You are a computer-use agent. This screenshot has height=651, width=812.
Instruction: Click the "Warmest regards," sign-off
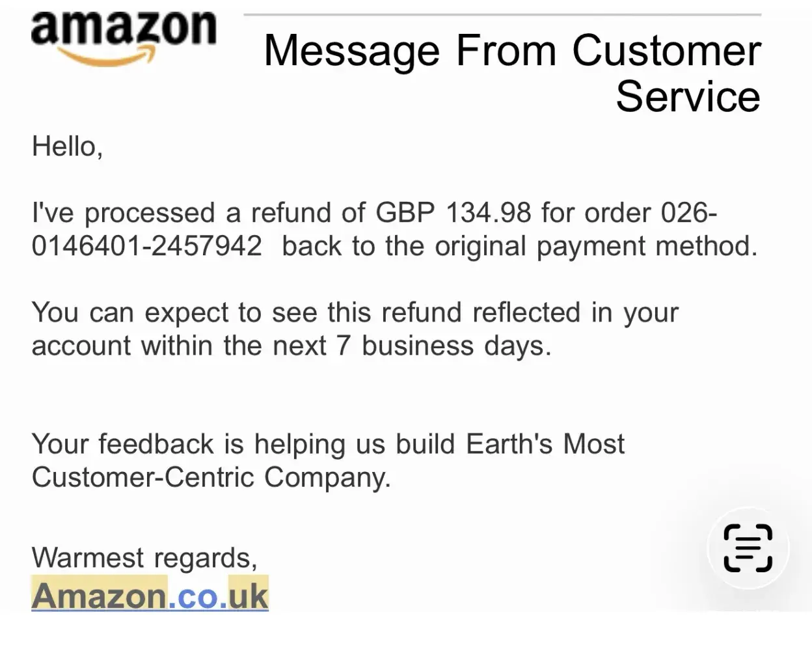(x=144, y=557)
